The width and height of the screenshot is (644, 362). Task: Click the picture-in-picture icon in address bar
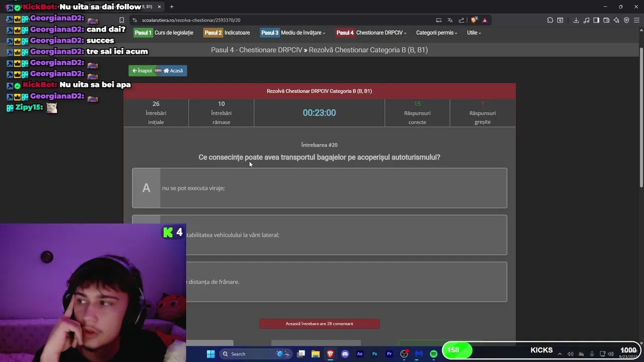[439, 20]
